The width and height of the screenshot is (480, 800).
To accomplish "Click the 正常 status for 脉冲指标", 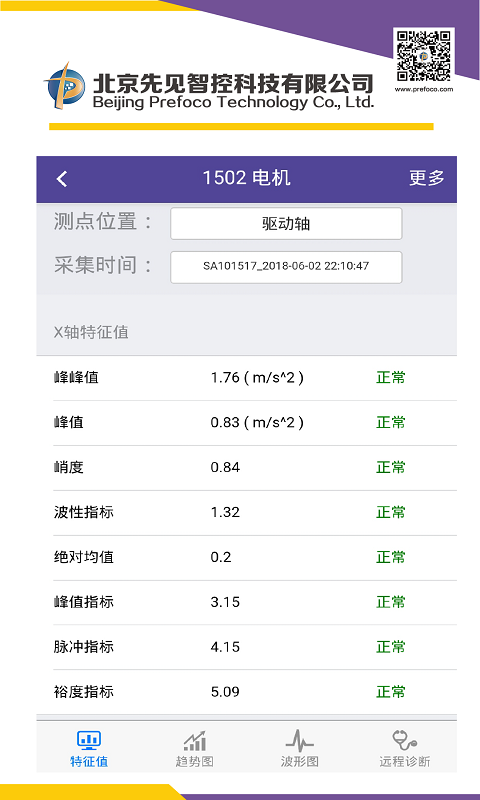I will [391, 647].
